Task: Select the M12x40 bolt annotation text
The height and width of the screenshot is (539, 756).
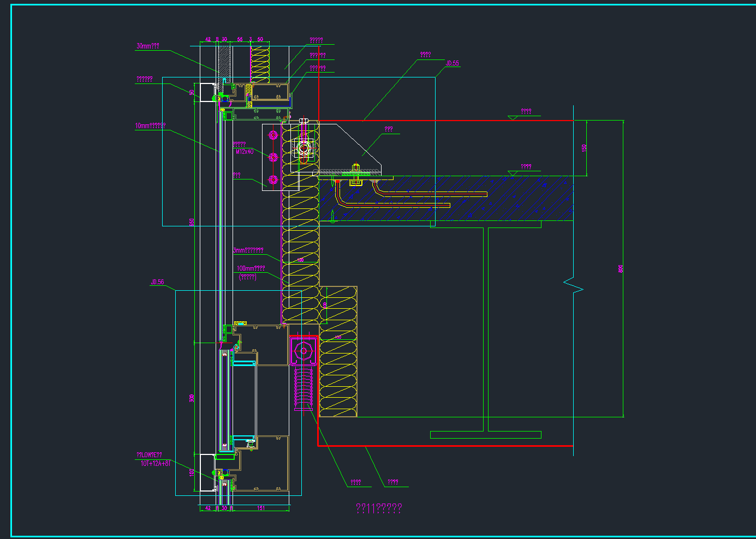Action: (244, 152)
